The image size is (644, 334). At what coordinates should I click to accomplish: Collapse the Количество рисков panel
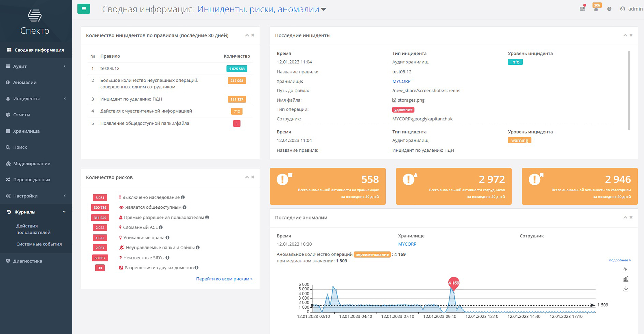click(x=247, y=177)
